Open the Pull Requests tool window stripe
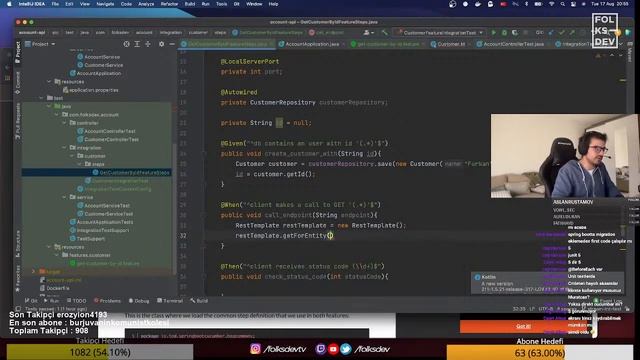Screen dimensions: 640x360 point(18,121)
